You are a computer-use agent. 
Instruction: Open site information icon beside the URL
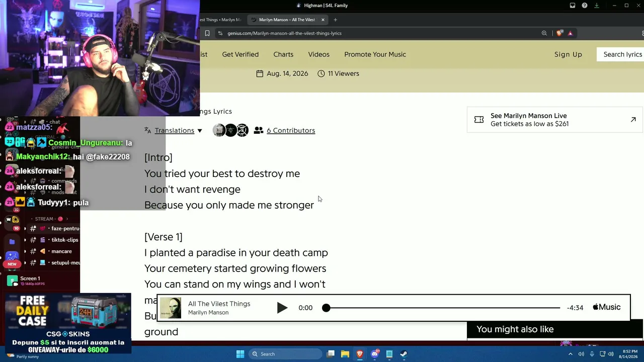click(x=220, y=33)
